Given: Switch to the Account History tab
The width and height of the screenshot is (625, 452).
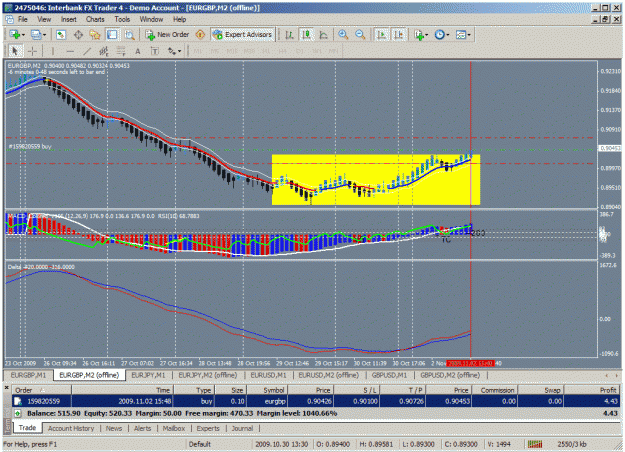Looking at the screenshot, I should pos(71,428).
